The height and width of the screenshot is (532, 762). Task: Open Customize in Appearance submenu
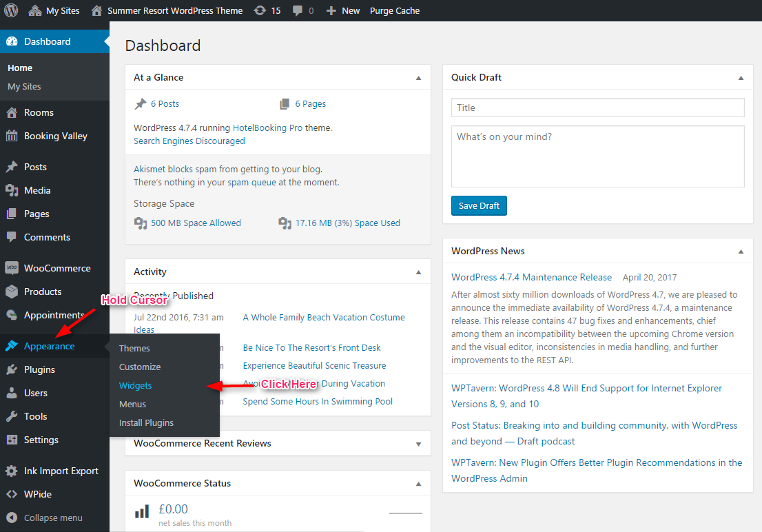point(140,367)
